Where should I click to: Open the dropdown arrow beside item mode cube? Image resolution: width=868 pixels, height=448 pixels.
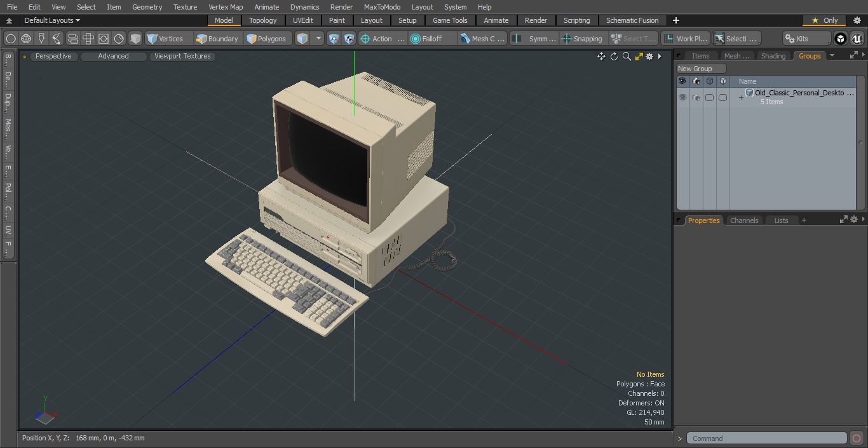point(318,39)
